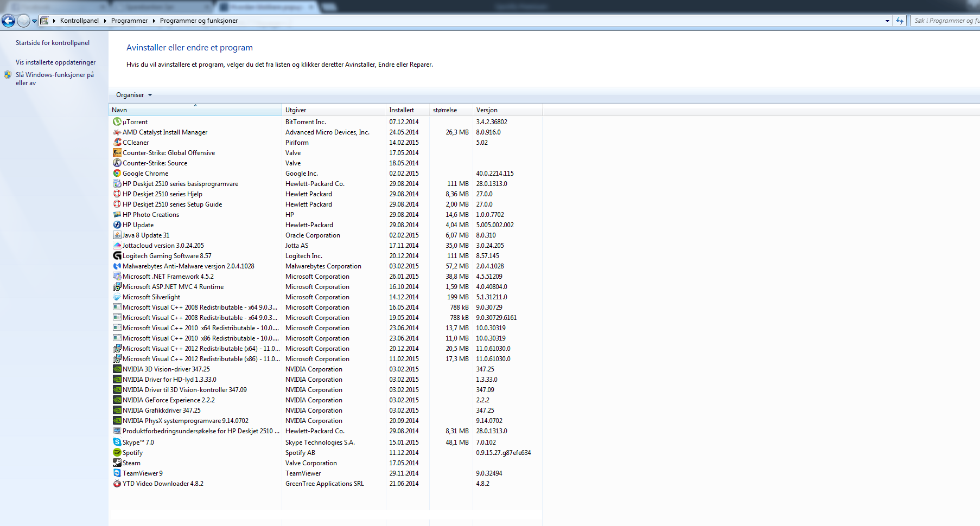This screenshot has height=526, width=980.
Task: Expand the address bar history dropdown
Action: point(887,21)
